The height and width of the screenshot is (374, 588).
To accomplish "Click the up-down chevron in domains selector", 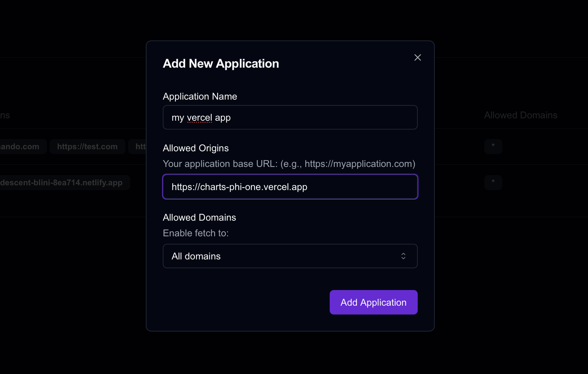I will pos(403,256).
